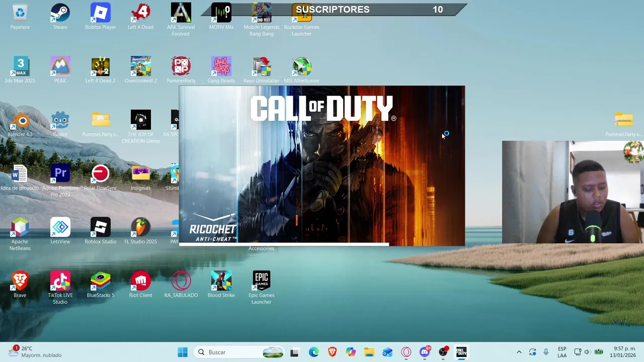The width and height of the screenshot is (644, 362).
Task: Open the Windows Start menu
Action: 183,352
